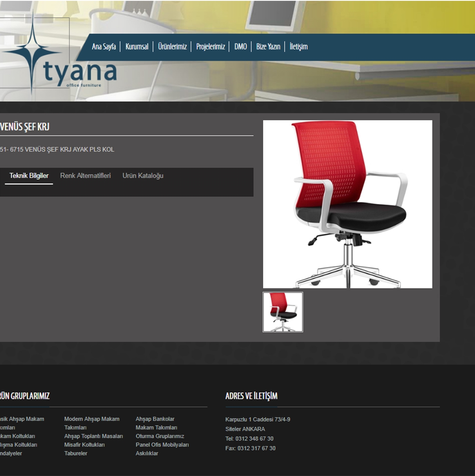Open the Oturma Gruplarımız link
The width and height of the screenshot is (475, 476).
160,436
